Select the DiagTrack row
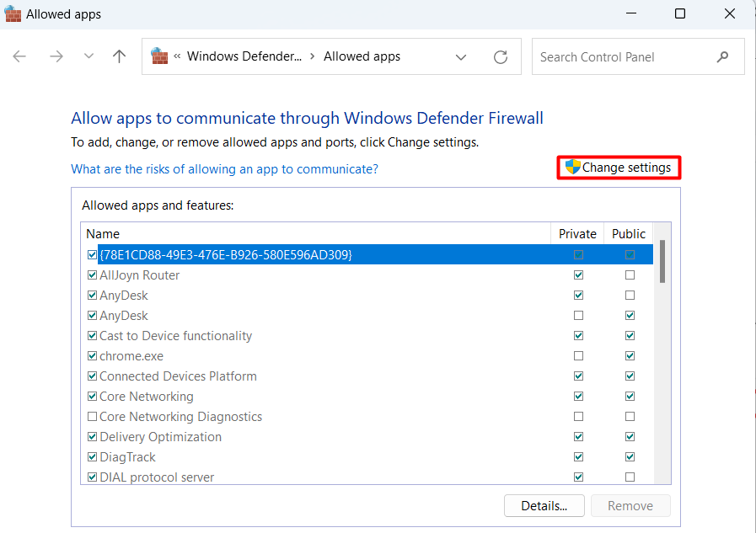Image resolution: width=756 pixels, height=533 pixels. click(x=367, y=457)
